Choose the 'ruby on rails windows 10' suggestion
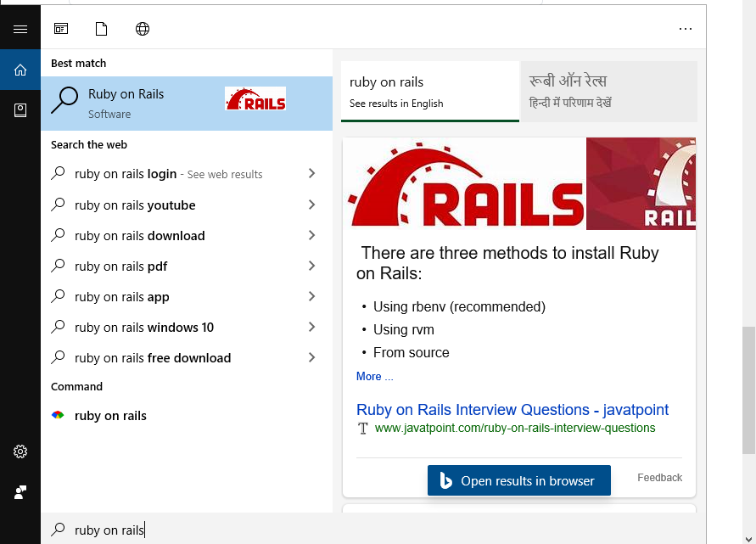This screenshot has width=756, height=544. pyautogui.click(x=187, y=328)
